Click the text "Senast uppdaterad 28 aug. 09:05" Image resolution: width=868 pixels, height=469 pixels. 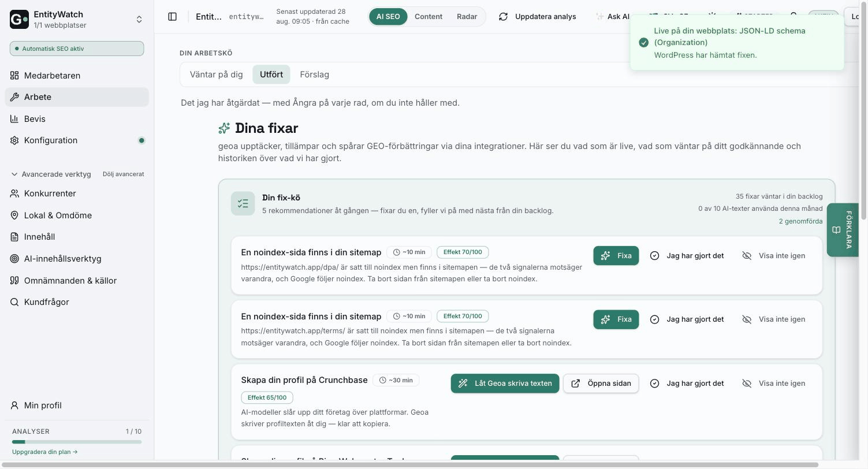click(313, 16)
